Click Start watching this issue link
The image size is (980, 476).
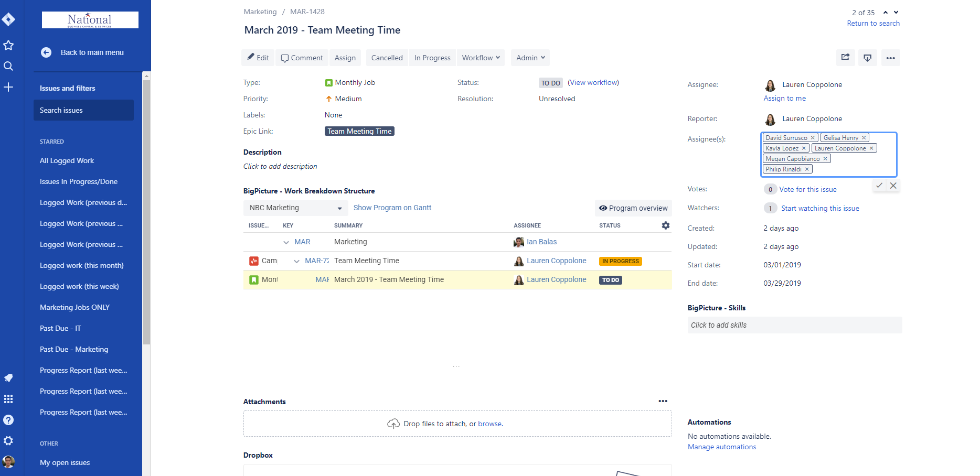820,208
